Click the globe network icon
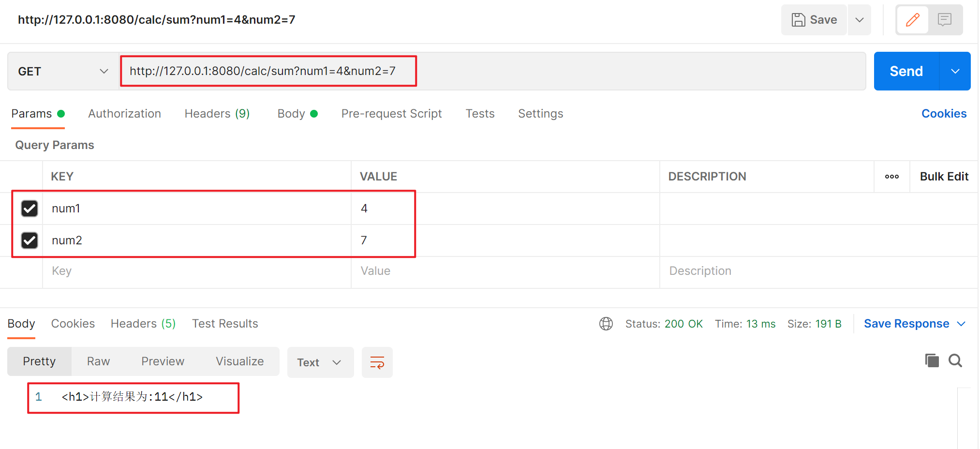This screenshot has width=980, height=449. pyautogui.click(x=606, y=324)
